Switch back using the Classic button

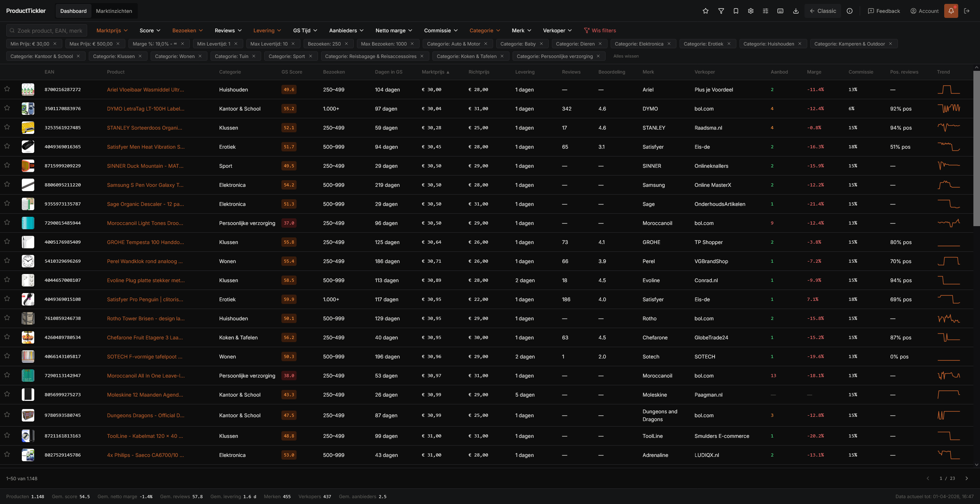click(822, 11)
